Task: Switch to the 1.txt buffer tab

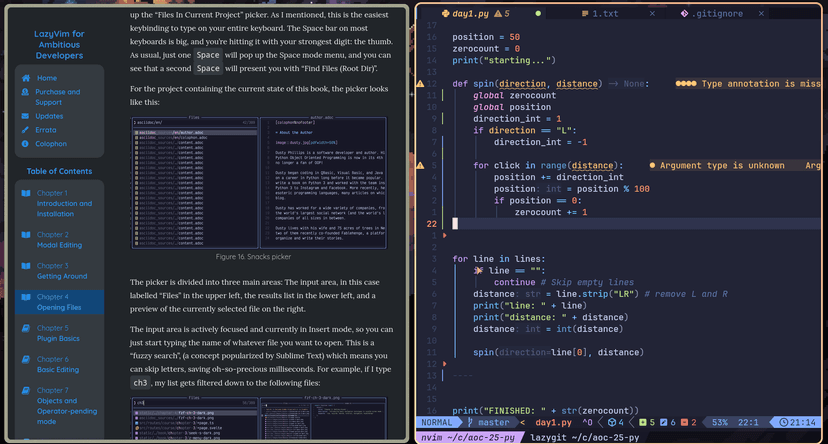Action: 604,14
